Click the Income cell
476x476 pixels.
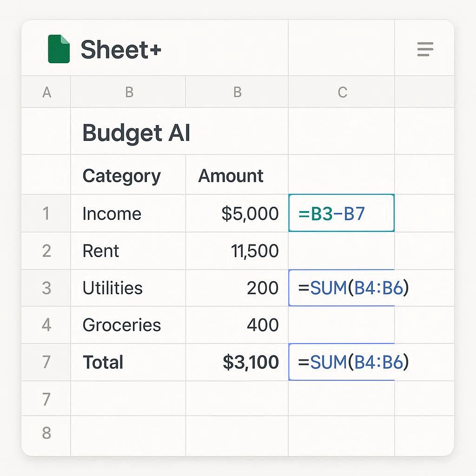(112, 213)
